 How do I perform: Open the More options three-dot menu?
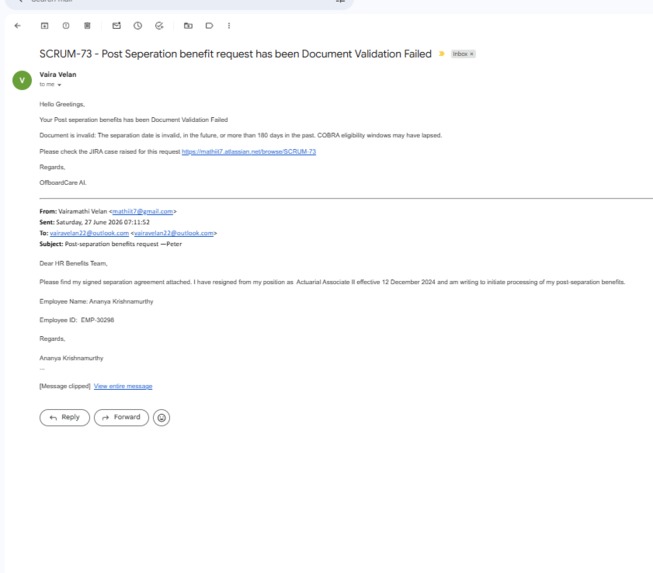click(229, 26)
